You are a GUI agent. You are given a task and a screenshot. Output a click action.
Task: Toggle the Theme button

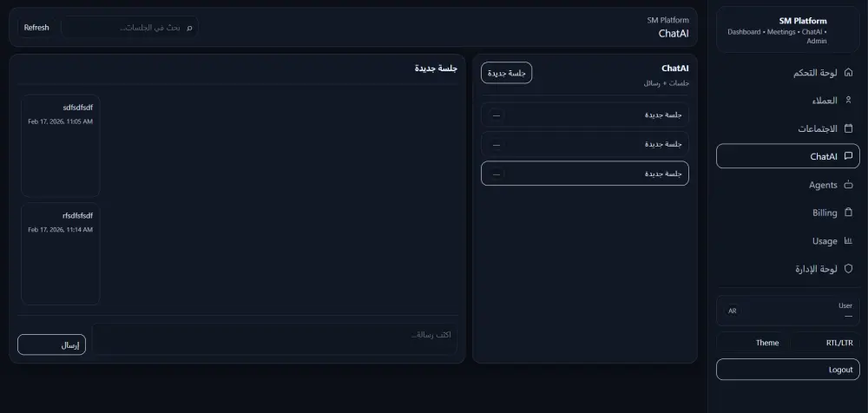click(x=753, y=343)
